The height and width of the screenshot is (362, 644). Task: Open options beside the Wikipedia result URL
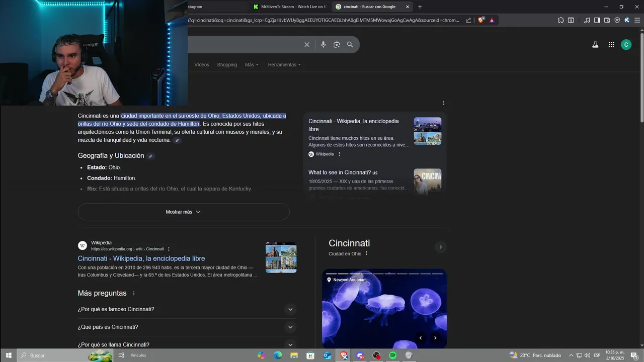click(169, 249)
